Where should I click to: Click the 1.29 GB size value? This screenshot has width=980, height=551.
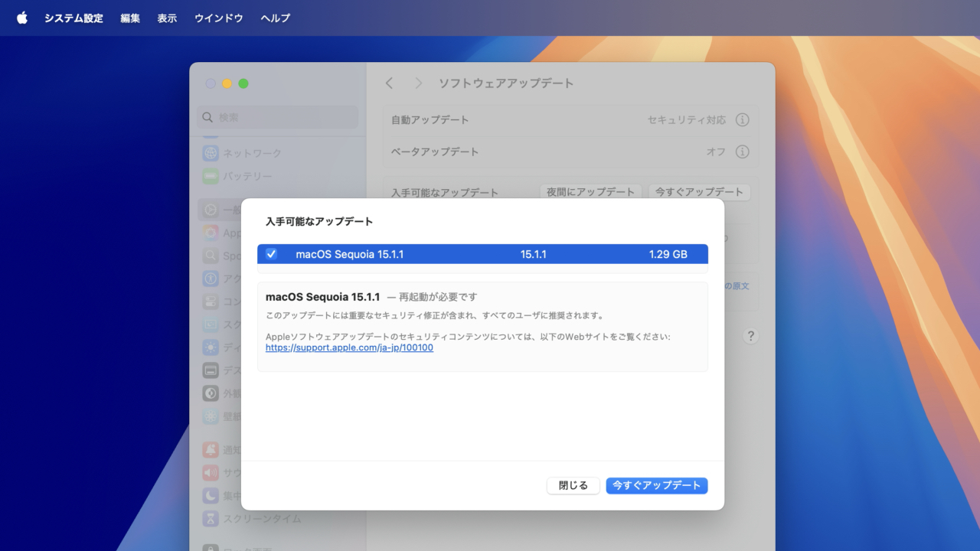(x=668, y=254)
